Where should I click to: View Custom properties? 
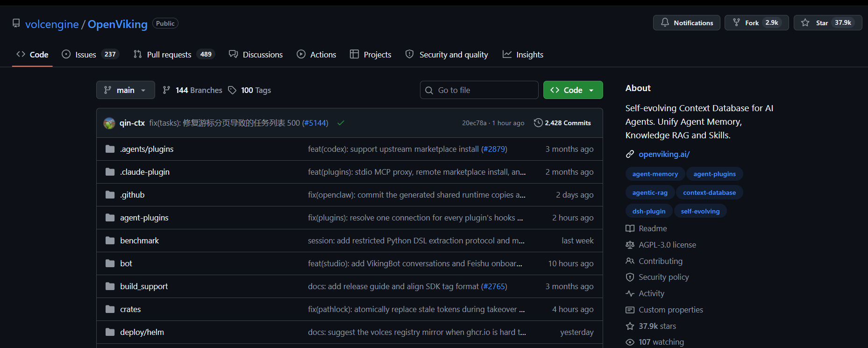point(671,310)
